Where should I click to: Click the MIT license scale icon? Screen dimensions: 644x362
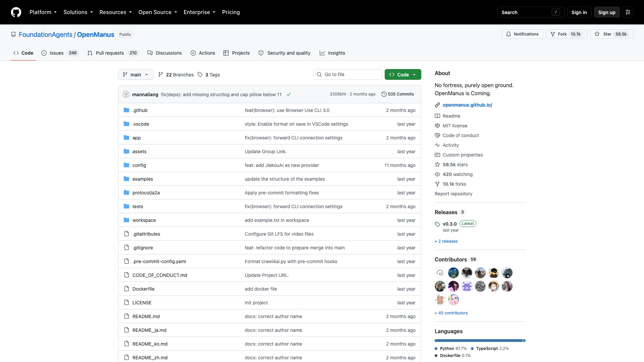coord(437,126)
